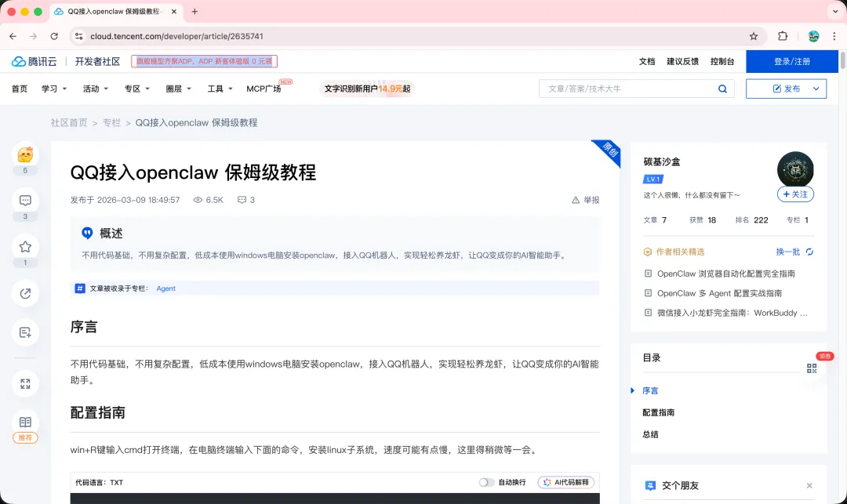
Task: Go back in browser history
Action: point(13,36)
